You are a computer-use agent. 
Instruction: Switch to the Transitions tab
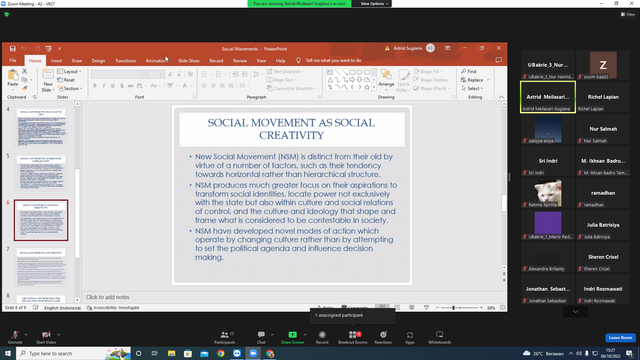[x=125, y=60]
